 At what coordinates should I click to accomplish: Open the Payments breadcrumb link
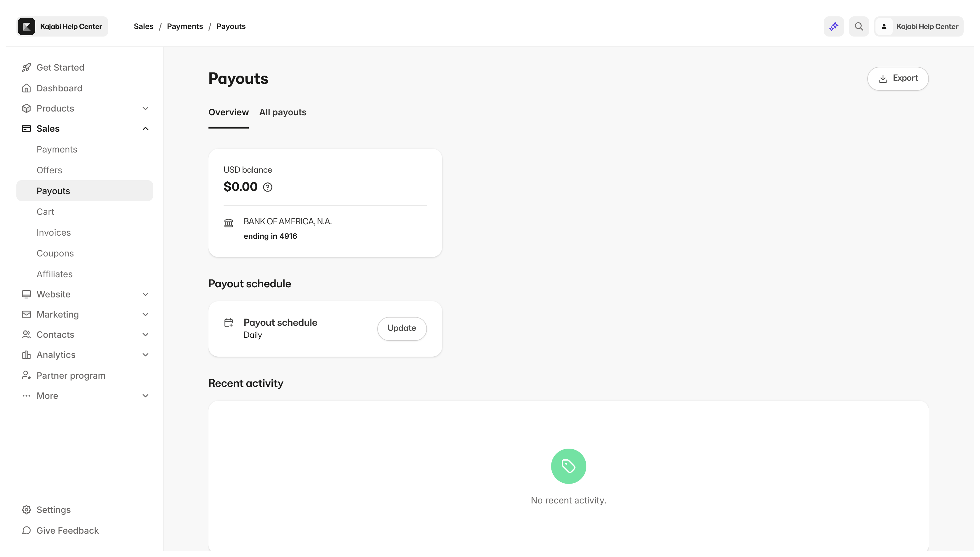(185, 26)
